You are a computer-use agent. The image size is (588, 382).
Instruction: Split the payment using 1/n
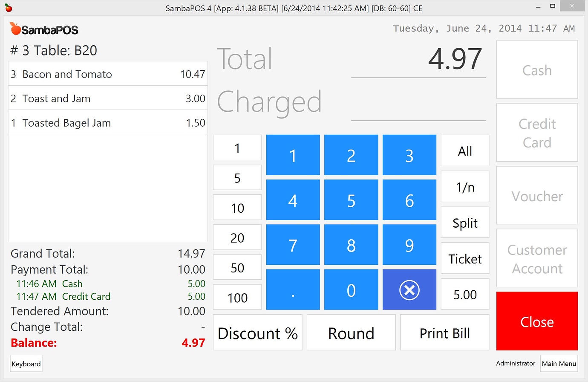[465, 186]
